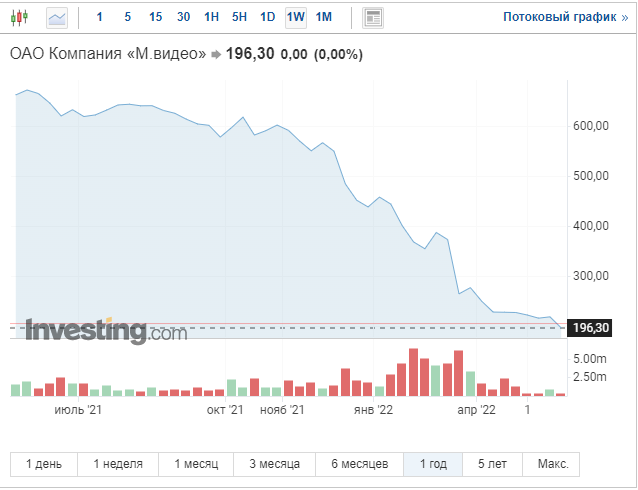Viewport: 638px width, 490px height.
Task: Click the 196,30 price label on axis
Action: [590, 328]
